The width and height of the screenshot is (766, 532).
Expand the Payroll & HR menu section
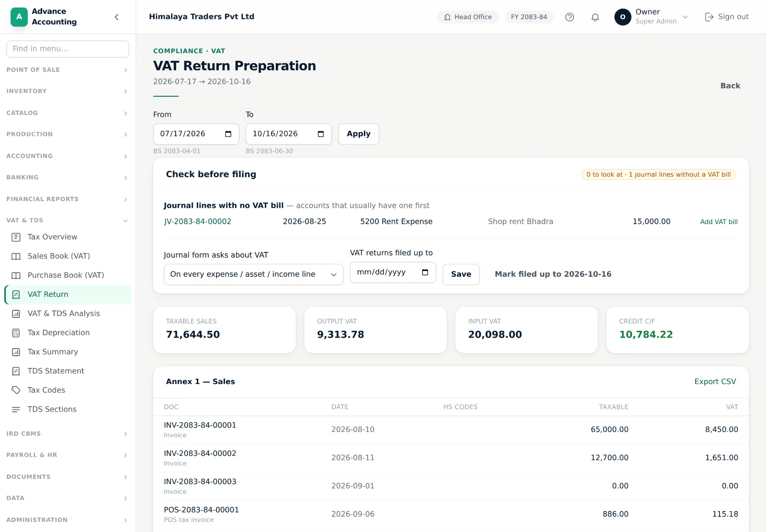68,455
